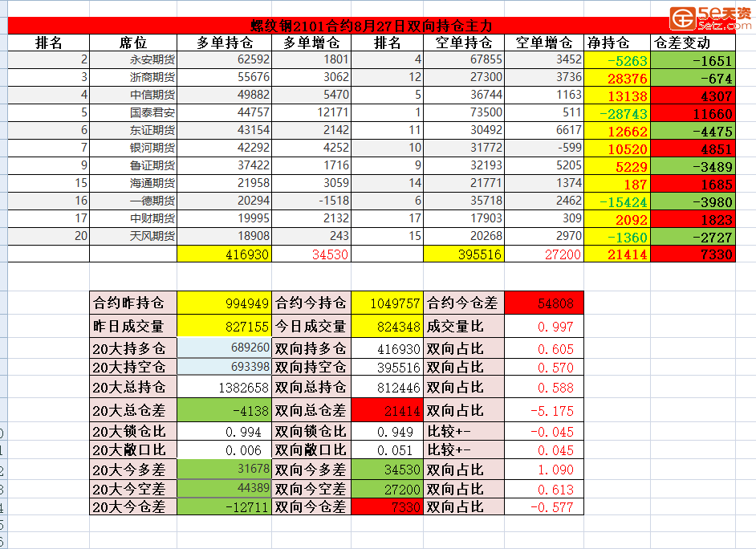Select the 中信期货 seat cell
Viewport: 756px width, 549px height.
133,95
